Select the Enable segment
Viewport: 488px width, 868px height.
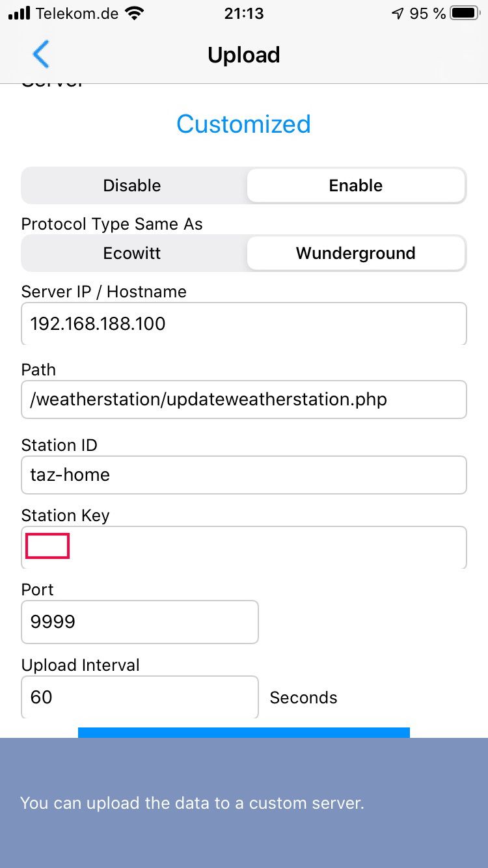pos(356,185)
